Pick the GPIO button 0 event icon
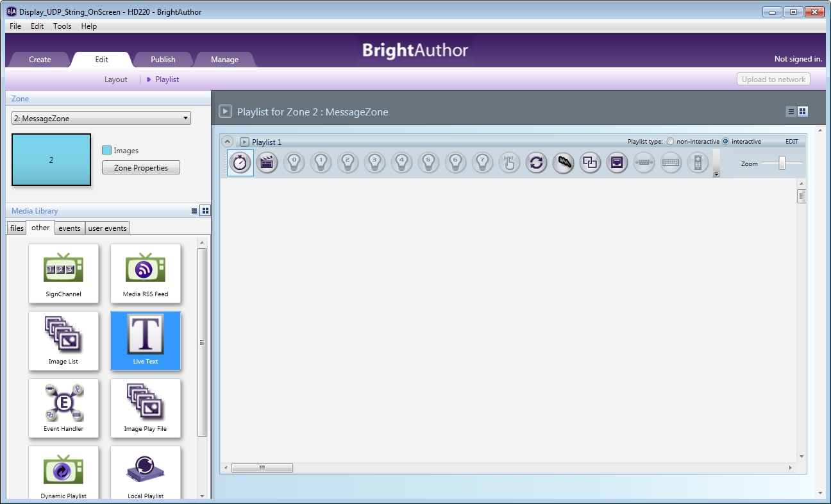 (x=294, y=163)
